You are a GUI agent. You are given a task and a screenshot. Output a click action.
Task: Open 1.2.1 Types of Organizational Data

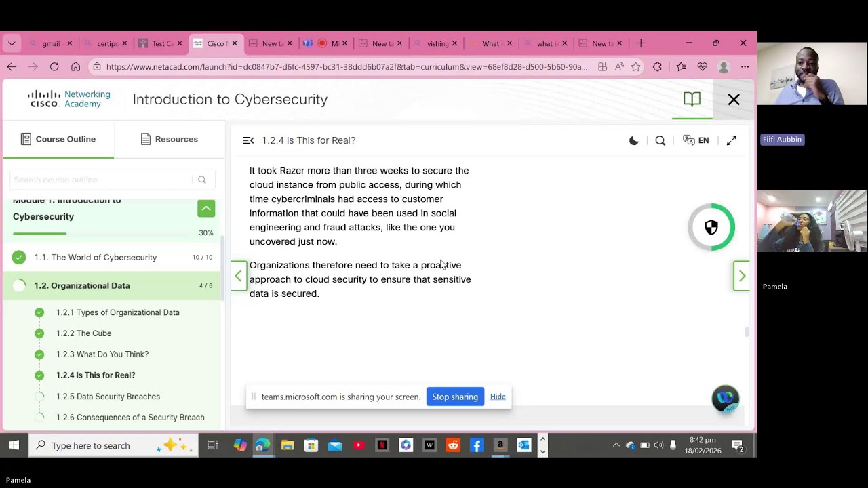pyautogui.click(x=118, y=312)
